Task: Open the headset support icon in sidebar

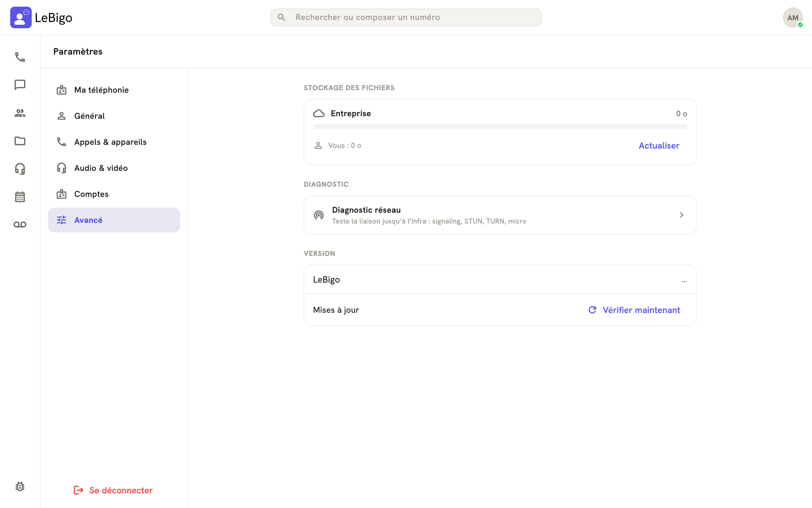Action: [x=20, y=169]
